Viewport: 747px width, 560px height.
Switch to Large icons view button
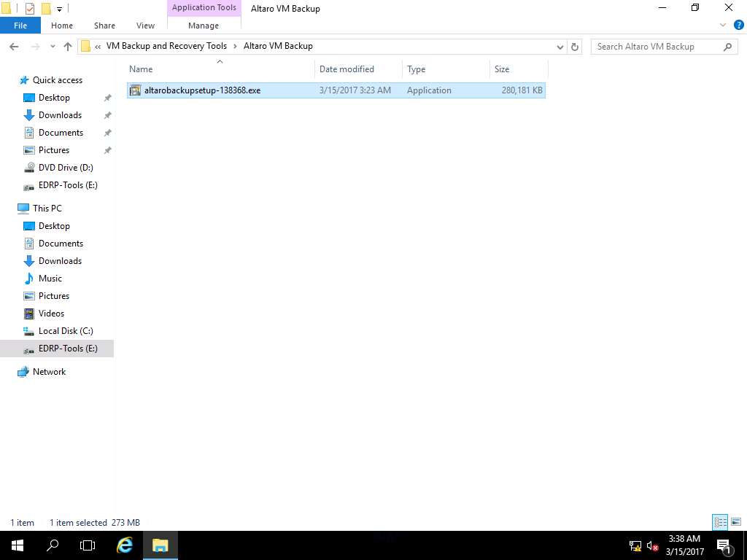[736, 522]
